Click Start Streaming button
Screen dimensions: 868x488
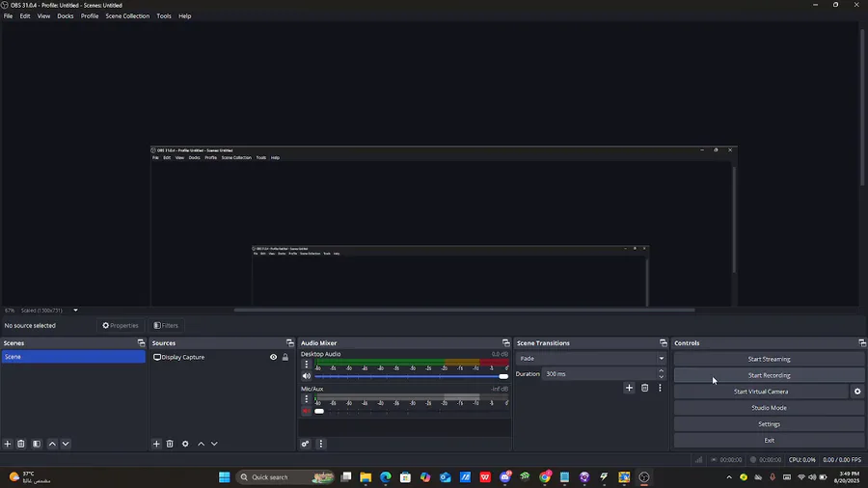(769, 359)
